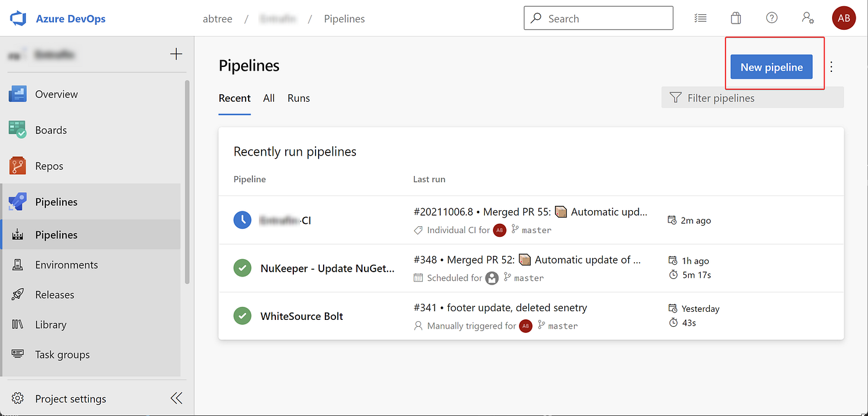Screen dimensions: 868x416
Task: Click the sidebar vertical scrollbar
Action: point(187,181)
